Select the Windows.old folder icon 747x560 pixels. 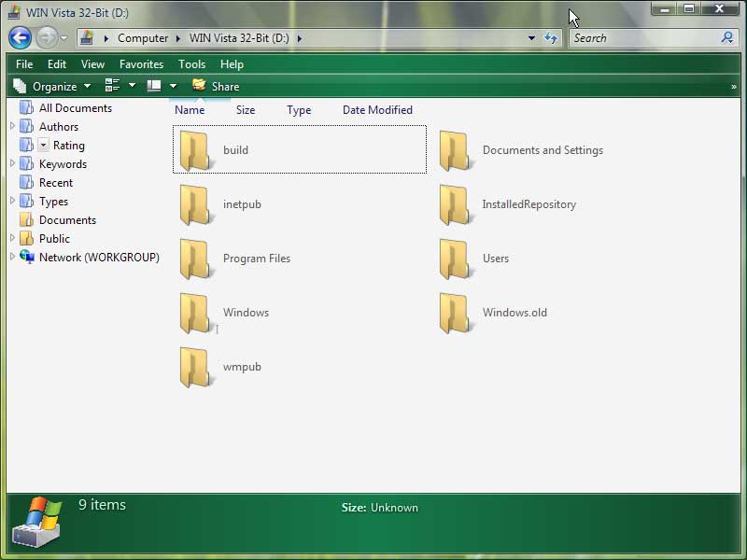click(x=455, y=313)
